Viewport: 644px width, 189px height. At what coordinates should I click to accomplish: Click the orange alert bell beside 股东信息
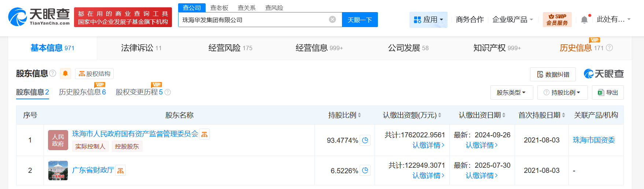click(x=65, y=74)
